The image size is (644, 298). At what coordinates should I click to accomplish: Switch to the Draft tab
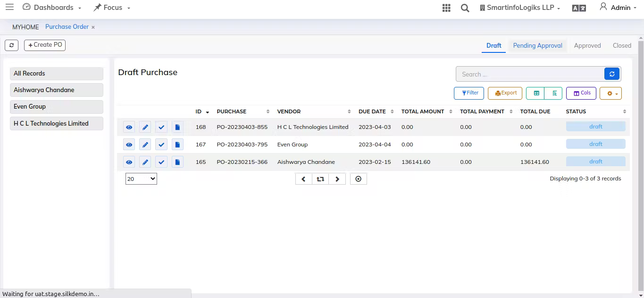[x=494, y=46]
